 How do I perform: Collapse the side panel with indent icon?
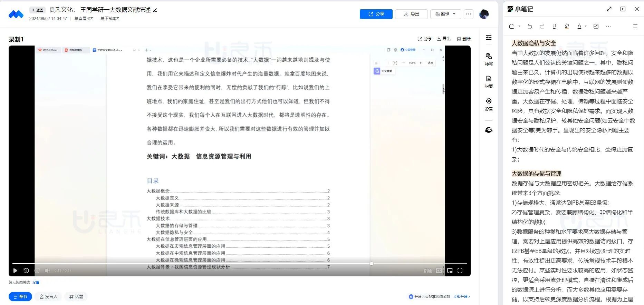pos(489,38)
